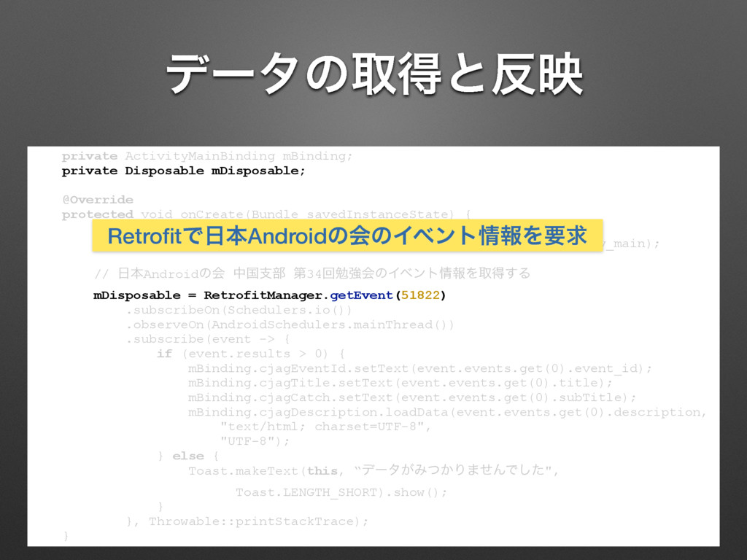Click the '.subscribeOn(Schedulers.io())' line

[x=239, y=310]
